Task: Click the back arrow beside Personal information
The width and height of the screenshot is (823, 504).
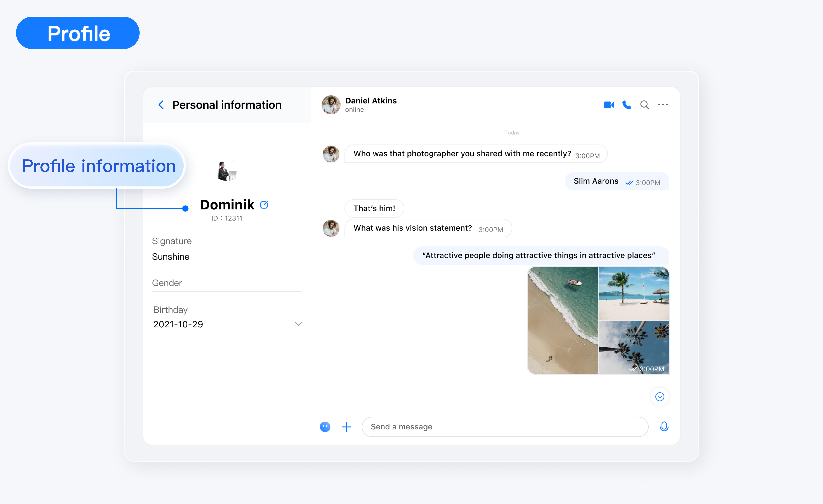Action: [x=161, y=105]
